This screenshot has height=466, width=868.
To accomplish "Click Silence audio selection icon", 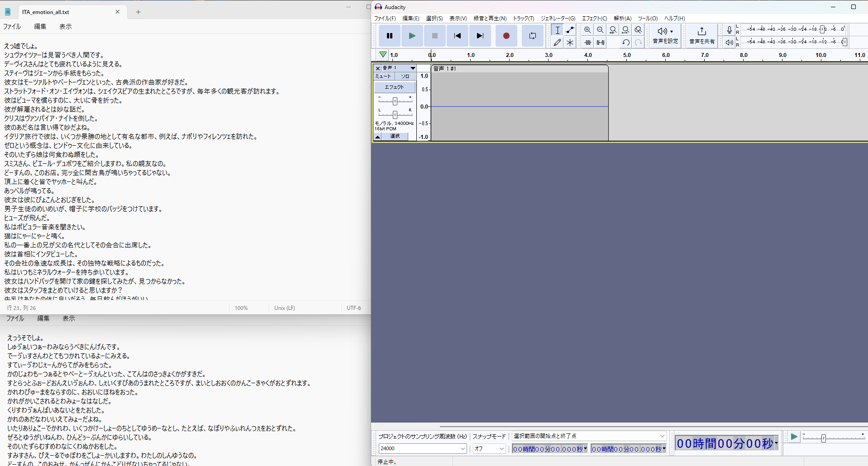I will pos(600,42).
